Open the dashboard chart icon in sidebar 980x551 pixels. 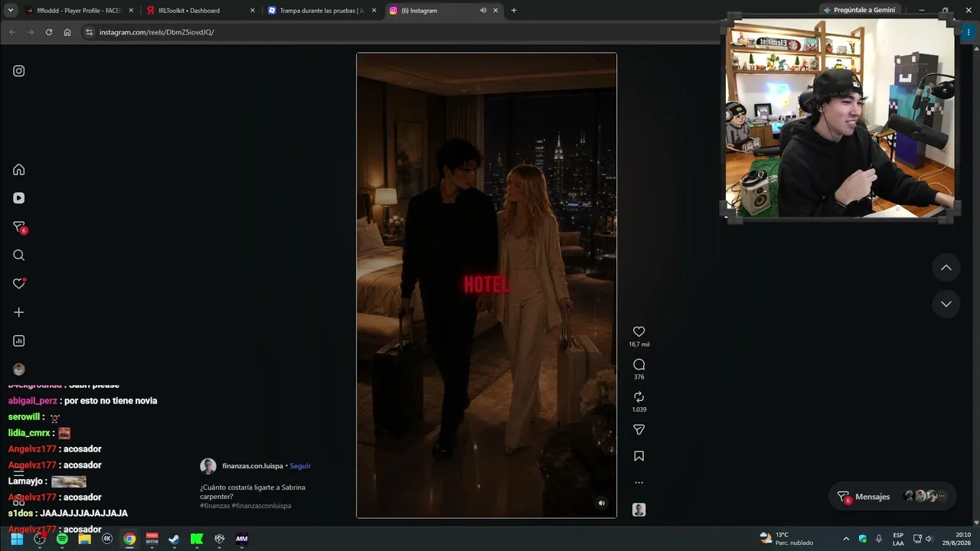click(x=19, y=341)
